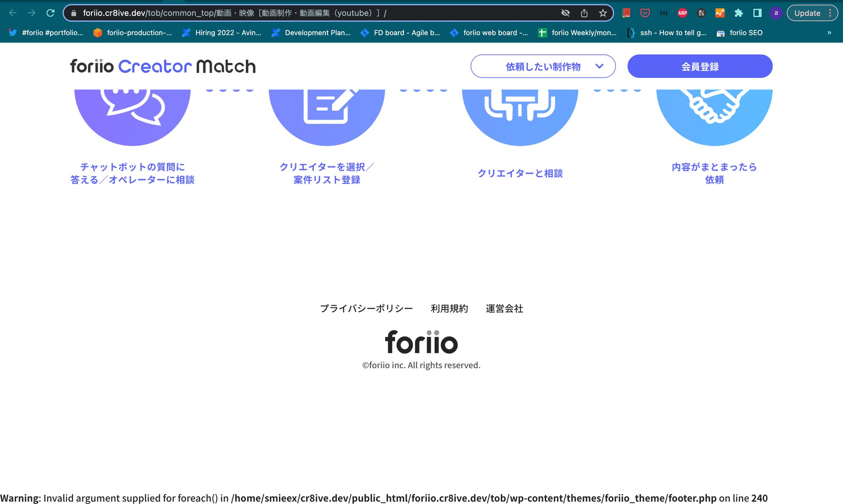
Task: Open the browser extensions puzzle icon
Action: point(739,13)
